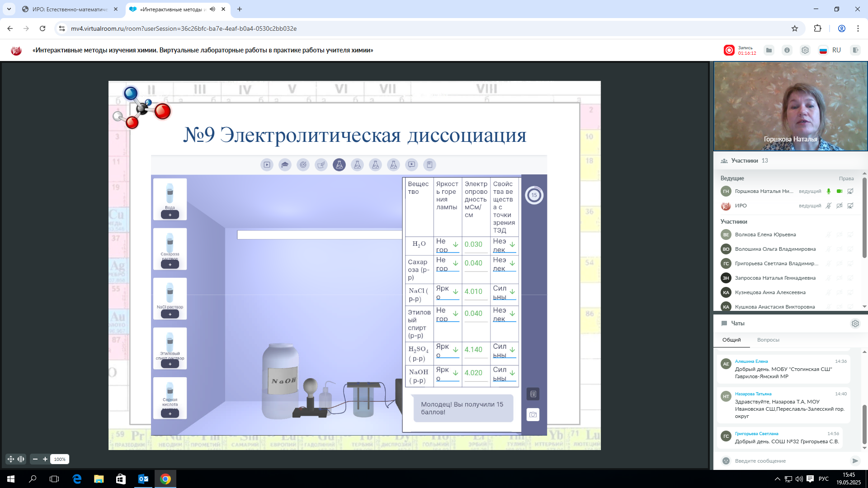Image resolution: width=868 pixels, height=488 pixels.
Task: Bookmark page with star icon in address bar
Action: (x=795, y=28)
